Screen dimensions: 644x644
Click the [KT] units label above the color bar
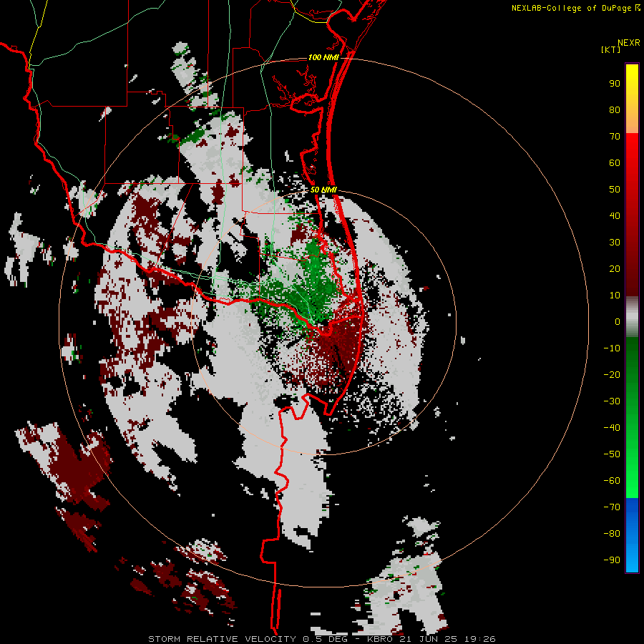[x=610, y=49]
